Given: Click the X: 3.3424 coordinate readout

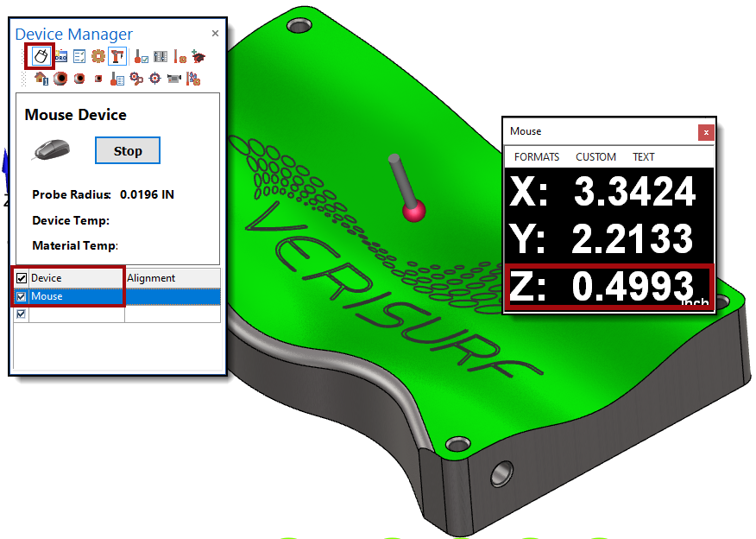Looking at the screenshot, I should click(602, 192).
